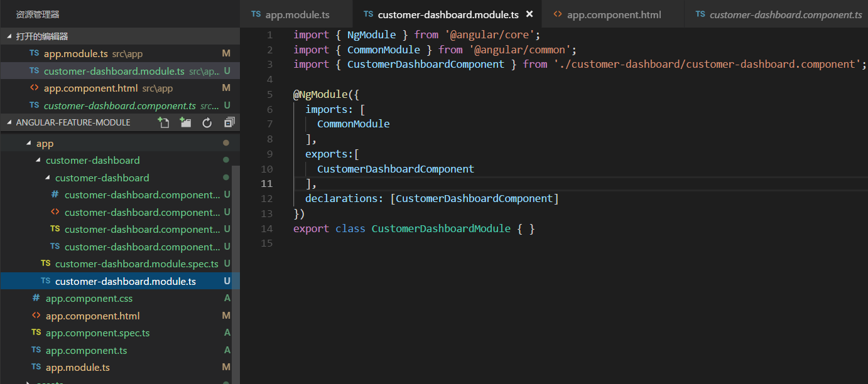Open app.module.ts in open editors list
Viewport: 868px width, 384px height.
(119, 54)
